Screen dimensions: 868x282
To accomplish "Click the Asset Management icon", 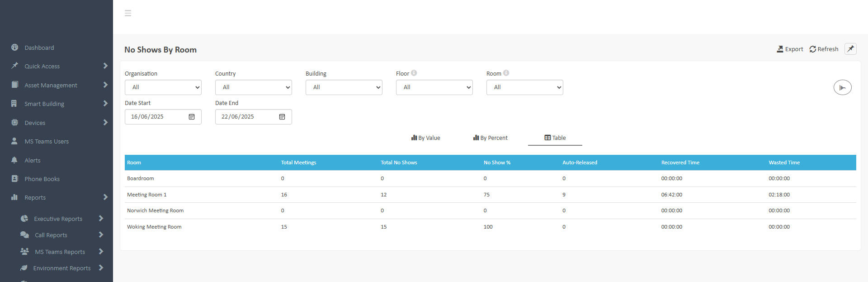I will [x=15, y=85].
